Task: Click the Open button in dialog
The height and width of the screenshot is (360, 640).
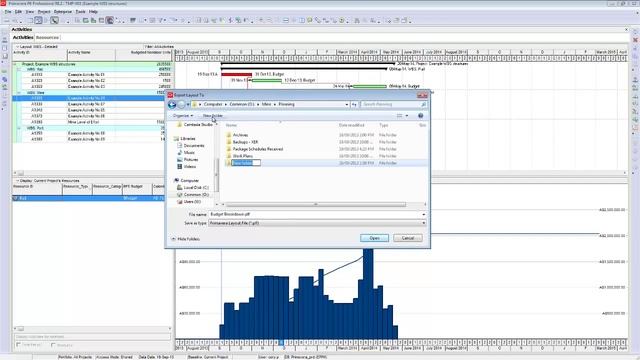Action: (374, 238)
